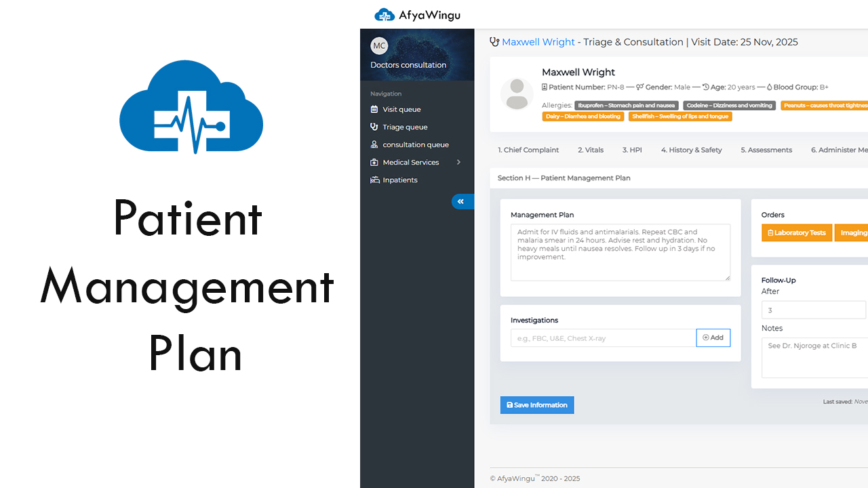Click the Follow-Up After number field

point(813,310)
